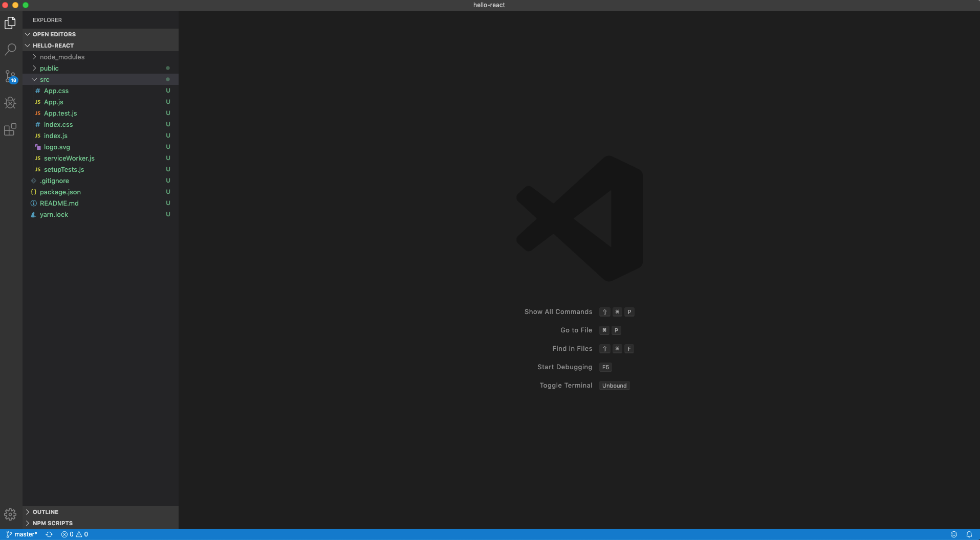Click the Show All Commands label
The image size is (980, 540).
(558, 312)
